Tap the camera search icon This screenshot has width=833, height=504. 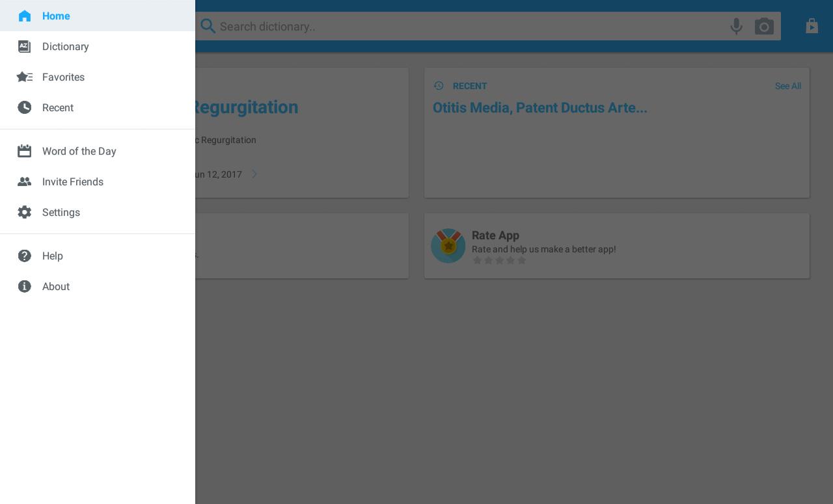pyautogui.click(x=764, y=26)
